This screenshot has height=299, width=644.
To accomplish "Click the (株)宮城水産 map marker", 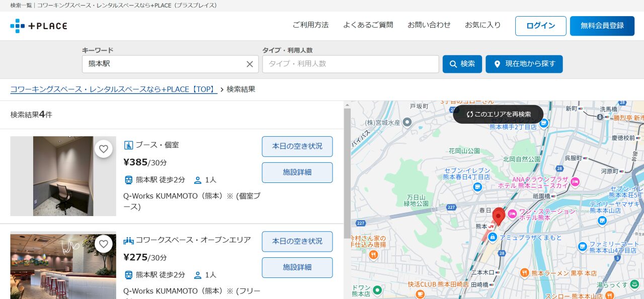I will tap(408, 122).
